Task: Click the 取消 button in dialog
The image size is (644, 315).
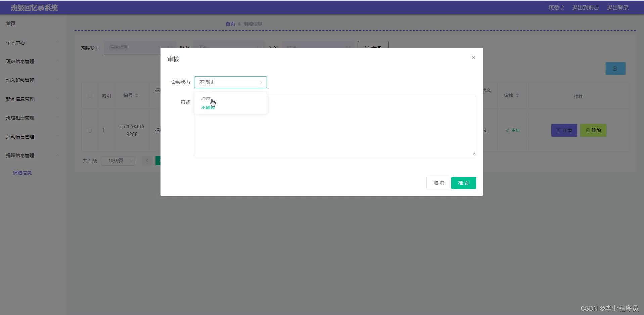Action: (439, 183)
